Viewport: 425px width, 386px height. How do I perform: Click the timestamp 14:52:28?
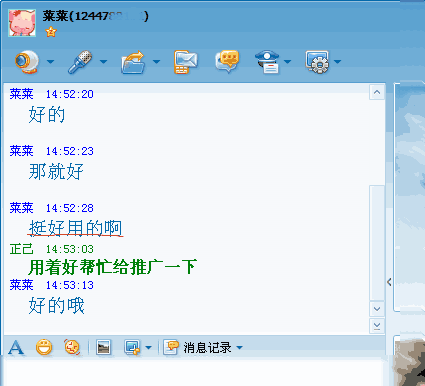click(x=70, y=208)
